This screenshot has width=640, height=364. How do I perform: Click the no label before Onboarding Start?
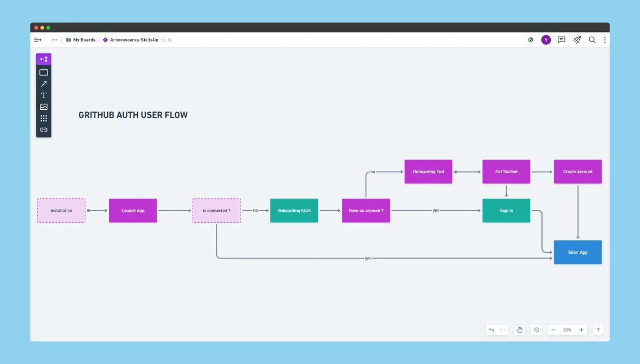[x=255, y=211]
